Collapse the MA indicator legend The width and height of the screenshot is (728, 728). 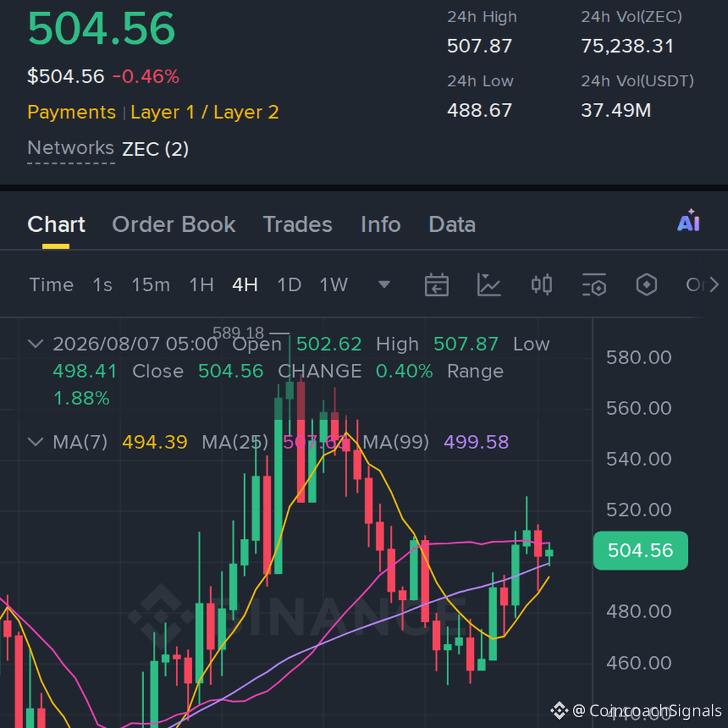pyautogui.click(x=36, y=442)
